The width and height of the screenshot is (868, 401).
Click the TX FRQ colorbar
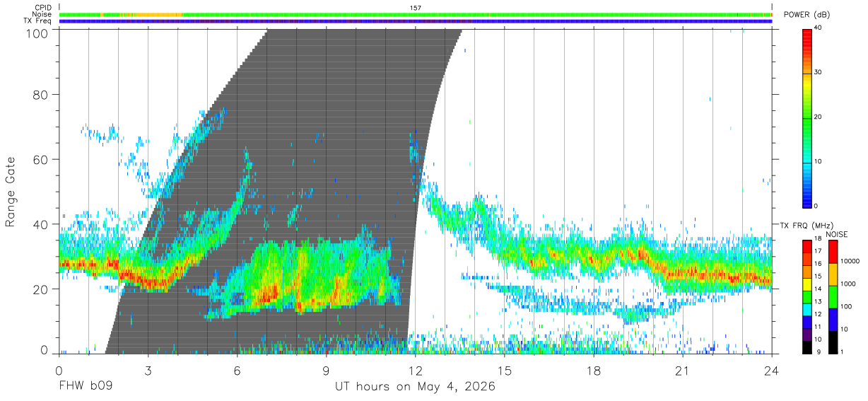(x=807, y=297)
